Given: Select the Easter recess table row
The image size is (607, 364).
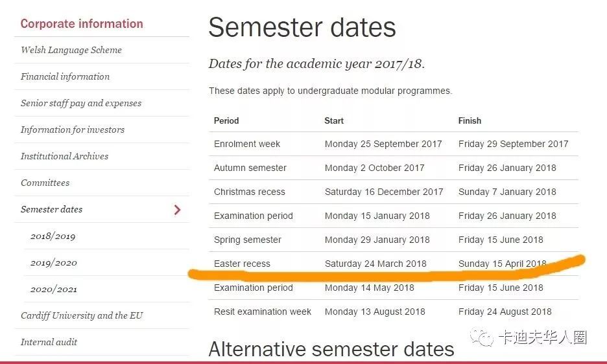Looking at the screenshot, I should coord(393,264).
